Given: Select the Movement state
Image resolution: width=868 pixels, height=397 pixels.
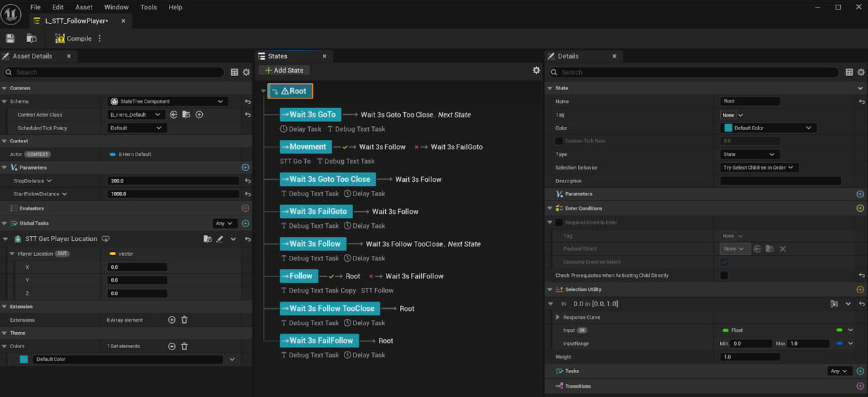Looking at the screenshot, I should 306,147.
